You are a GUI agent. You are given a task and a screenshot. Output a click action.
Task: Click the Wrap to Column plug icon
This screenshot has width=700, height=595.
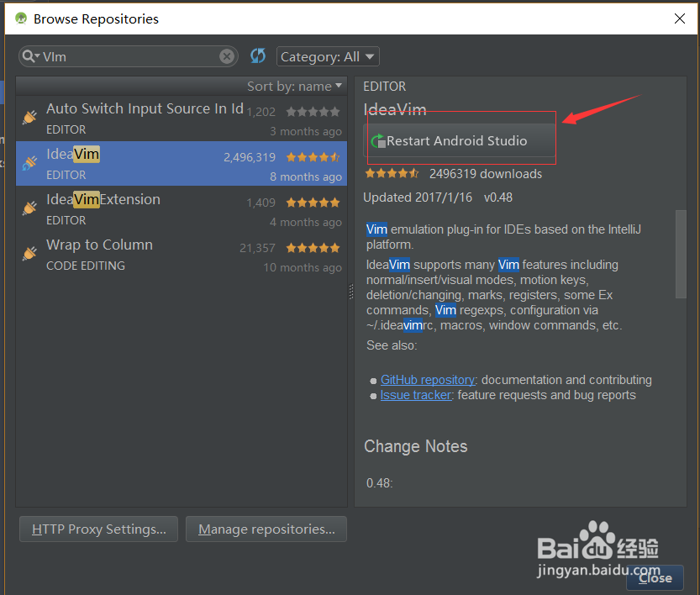30,254
